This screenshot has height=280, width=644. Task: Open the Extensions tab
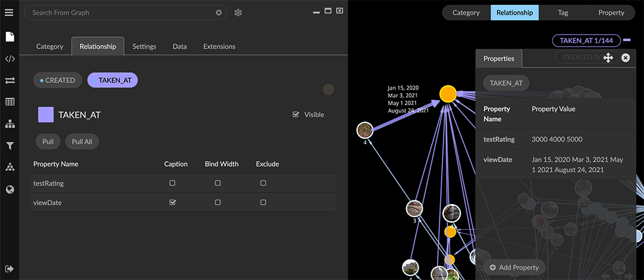219,47
